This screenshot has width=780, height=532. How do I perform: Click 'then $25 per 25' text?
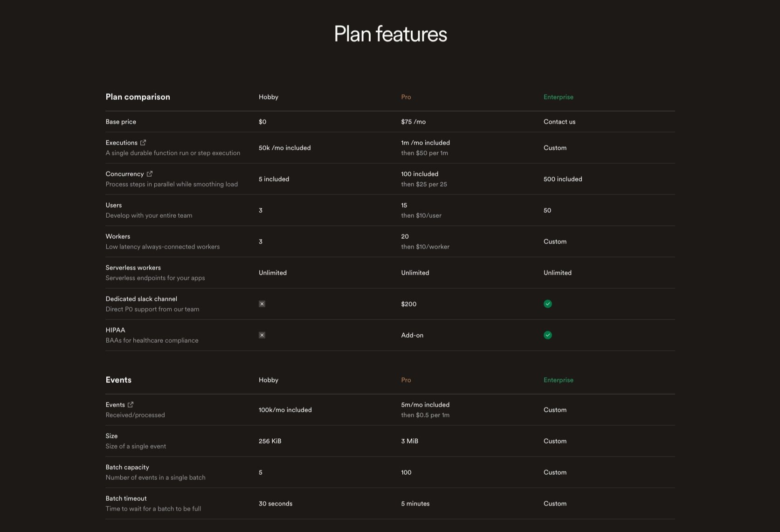(424, 184)
